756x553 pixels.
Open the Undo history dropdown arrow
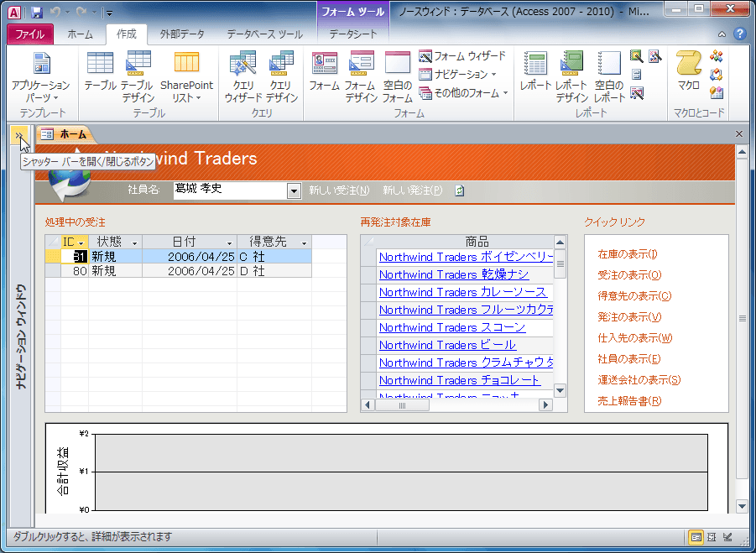click(67, 13)
